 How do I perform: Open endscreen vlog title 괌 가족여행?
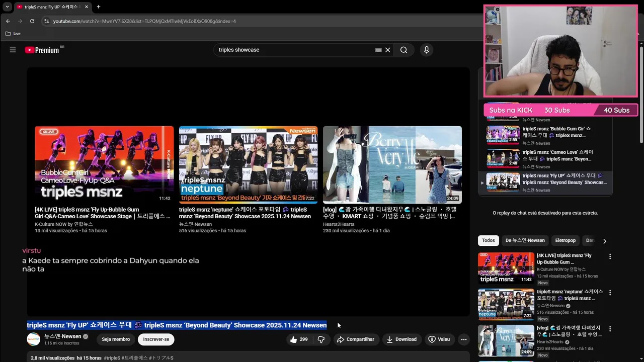tap(390, 213)
